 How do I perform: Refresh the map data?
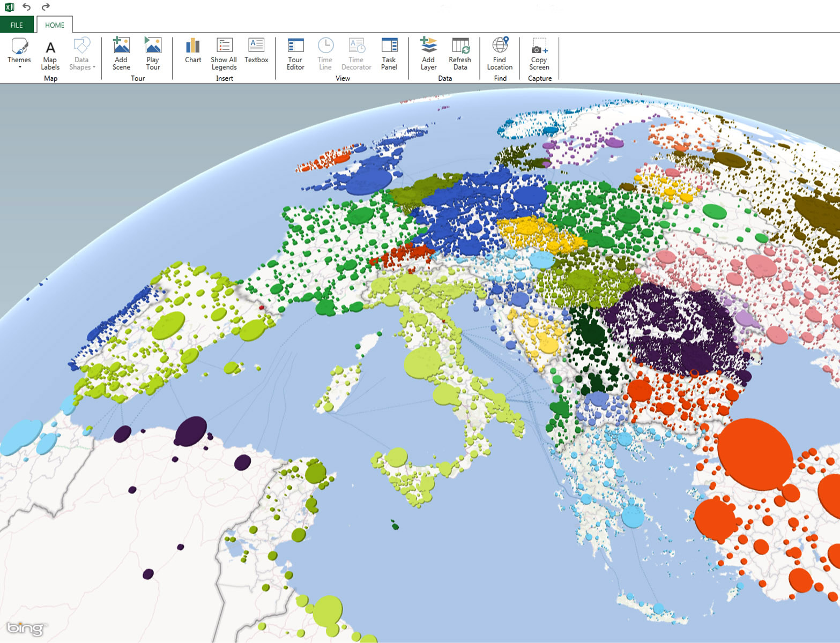tap(460, 54)
